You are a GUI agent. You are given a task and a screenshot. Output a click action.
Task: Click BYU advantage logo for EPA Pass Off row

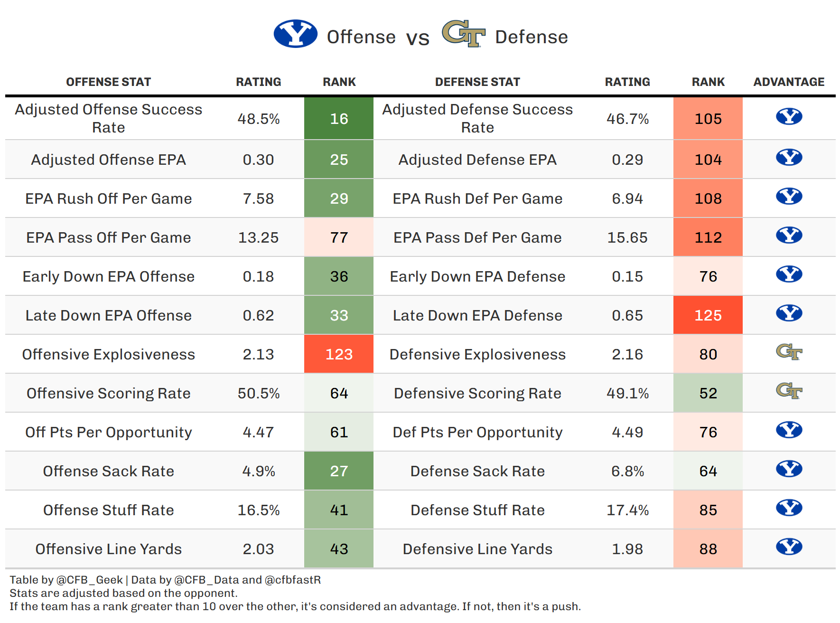[x=789, y=236]
